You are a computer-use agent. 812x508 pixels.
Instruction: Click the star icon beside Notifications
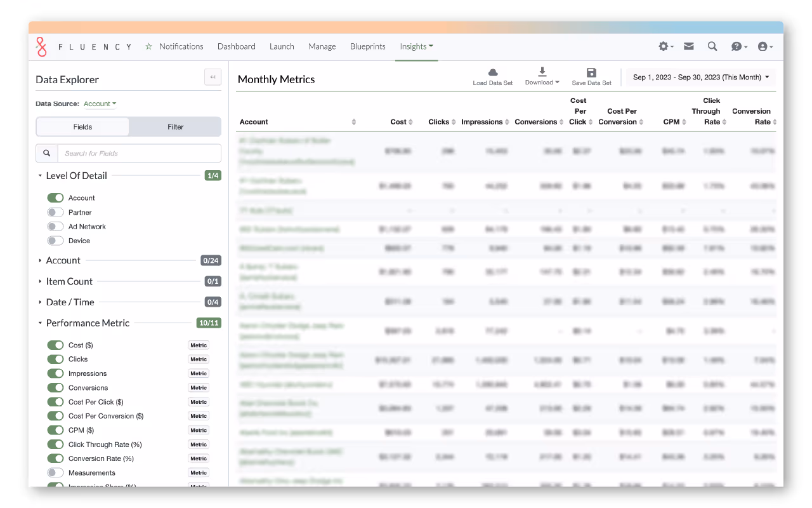[x=148, y=46]
